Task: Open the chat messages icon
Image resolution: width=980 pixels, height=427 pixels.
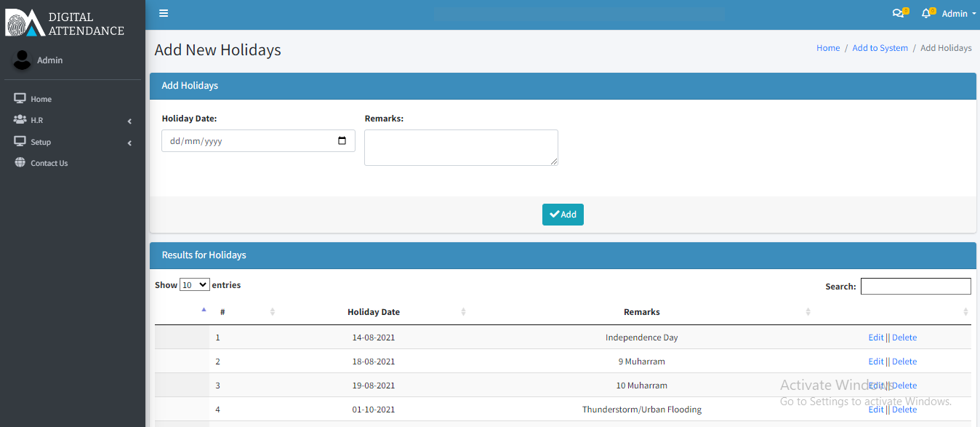Action: (x=898, y=13)
